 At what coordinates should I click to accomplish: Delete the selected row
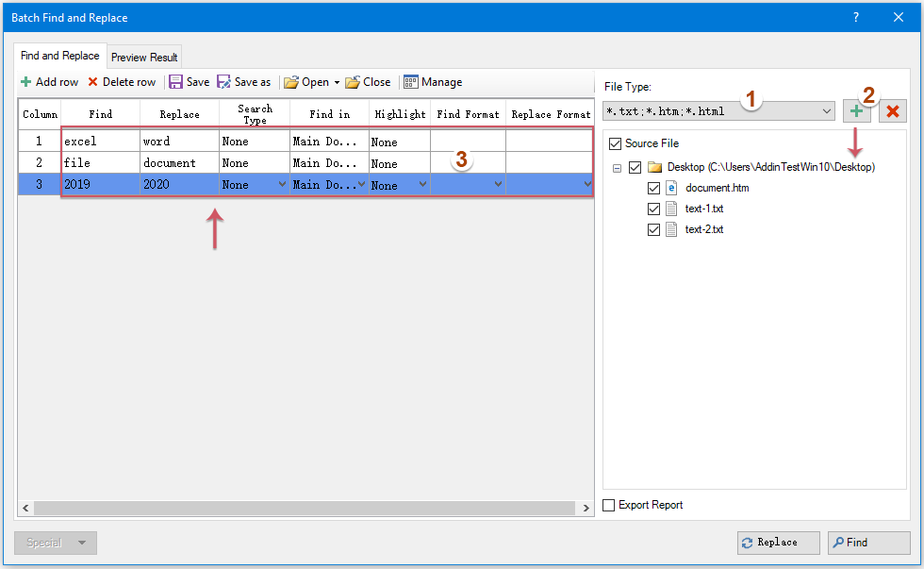[121, 81]
